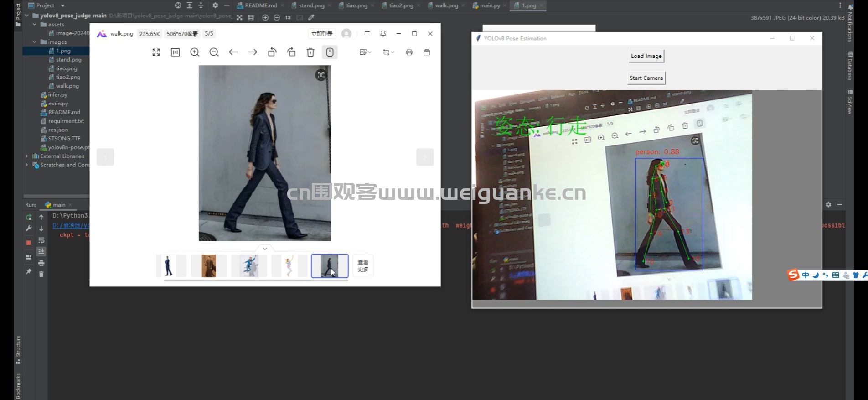This screenshot has height=400, width=868.
Task: Go to next image arrow in toolbar
Action: pos(253,52)
